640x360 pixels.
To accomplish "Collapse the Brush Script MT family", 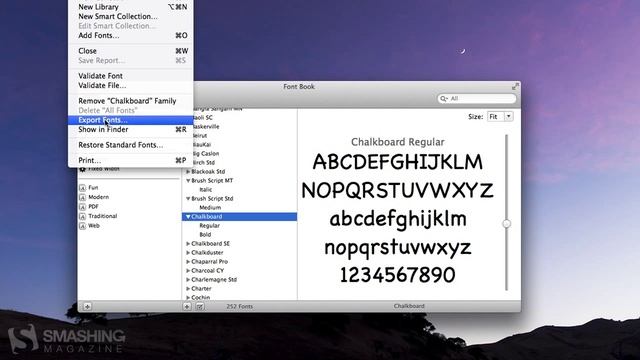I will [x=188, y=180].
